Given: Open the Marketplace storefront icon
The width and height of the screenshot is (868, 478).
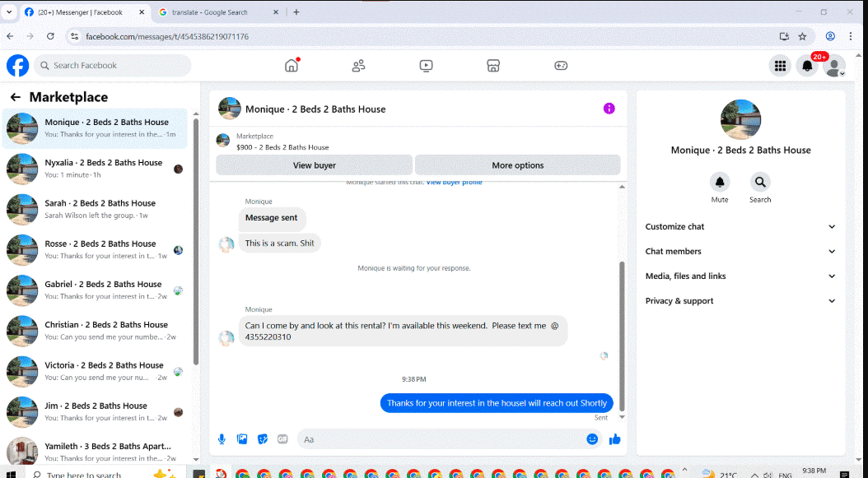Looking at the screenshot, I should click(x=493, y=65).
